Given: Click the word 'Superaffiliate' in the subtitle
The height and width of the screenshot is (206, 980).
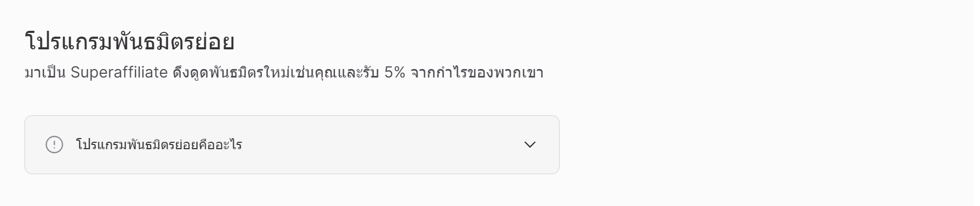Looking at the screenshot, I should tap(119, 72).
